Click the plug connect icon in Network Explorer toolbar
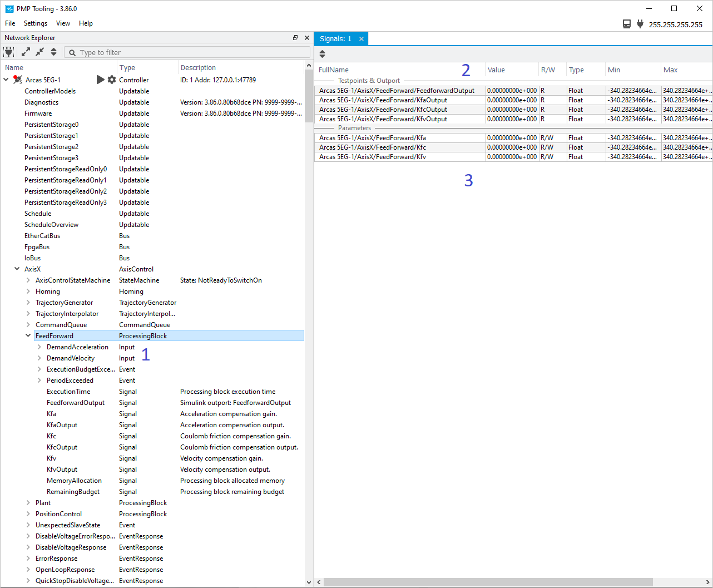Screen dimensions: 713x588 point(9,52)
